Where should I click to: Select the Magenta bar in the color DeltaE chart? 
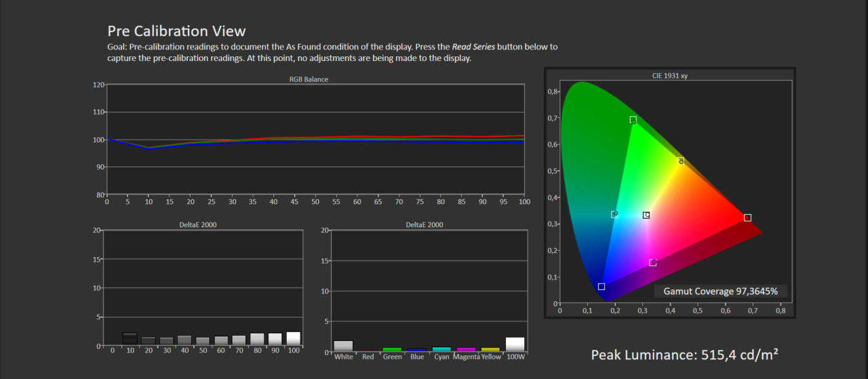pyautogui.click(x=466, y=350)
